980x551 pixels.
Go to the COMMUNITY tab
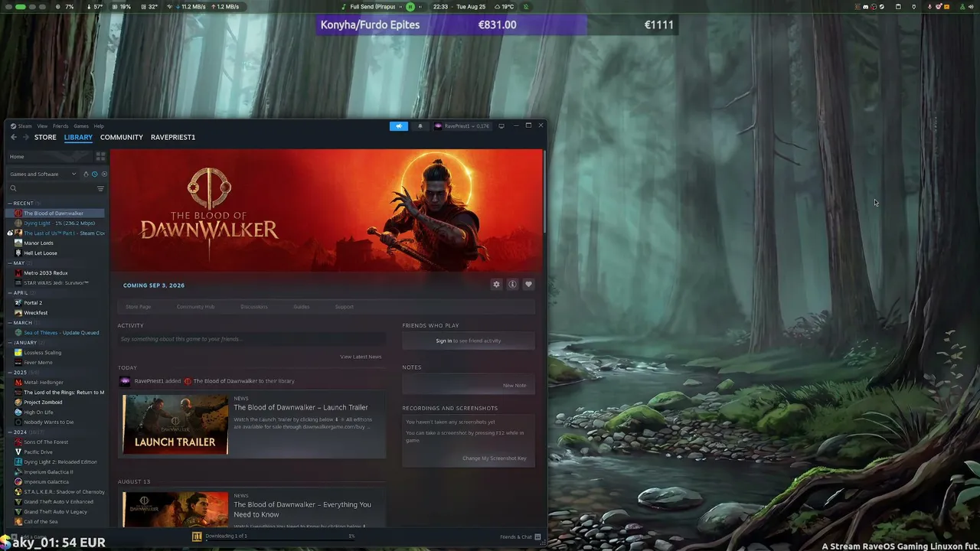point(122,137)
